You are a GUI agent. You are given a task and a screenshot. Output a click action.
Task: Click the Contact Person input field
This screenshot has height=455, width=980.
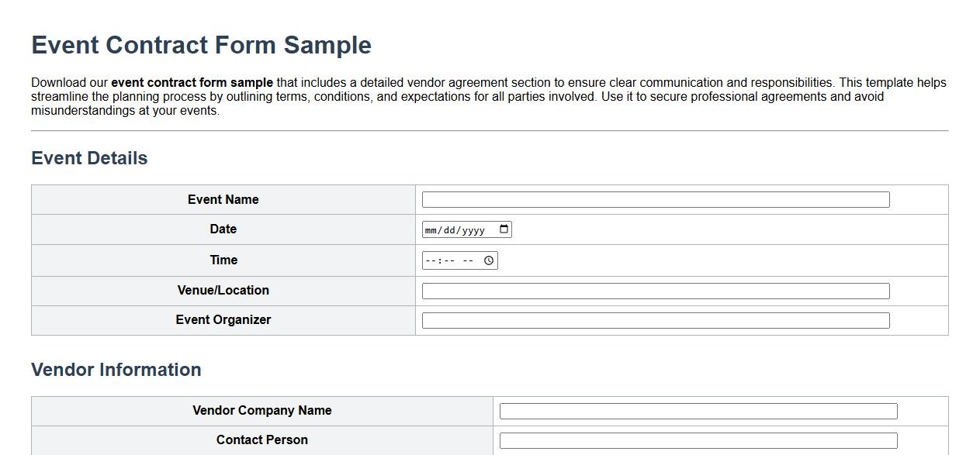tap(698, 439)
